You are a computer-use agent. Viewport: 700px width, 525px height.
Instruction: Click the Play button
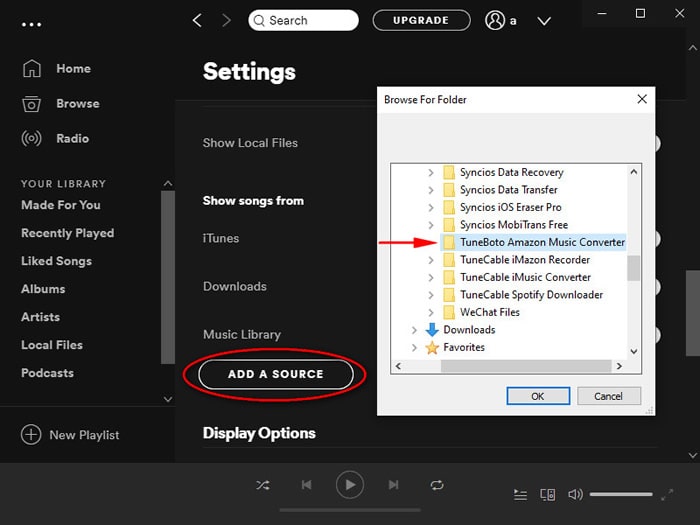tap(350, 485)
